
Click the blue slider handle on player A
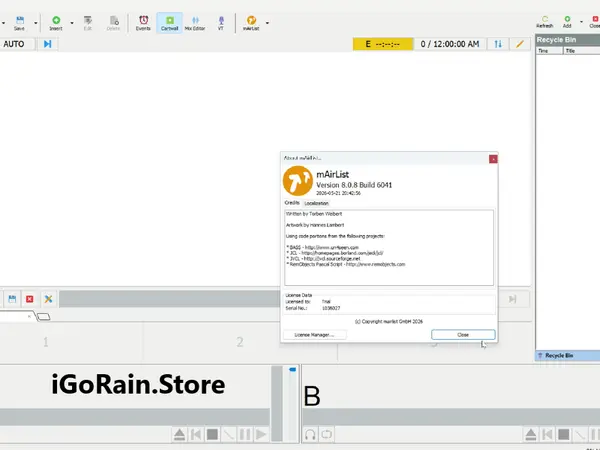click(x=293, y=370)
